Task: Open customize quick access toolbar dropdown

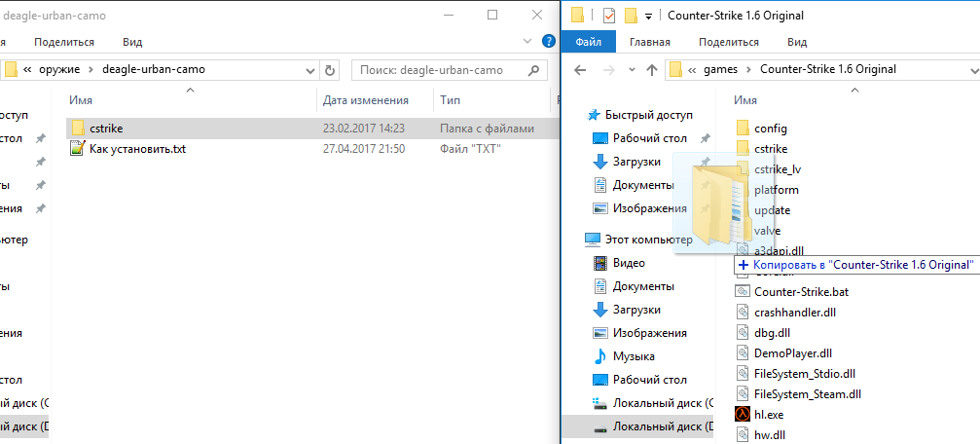Action: 649,16
